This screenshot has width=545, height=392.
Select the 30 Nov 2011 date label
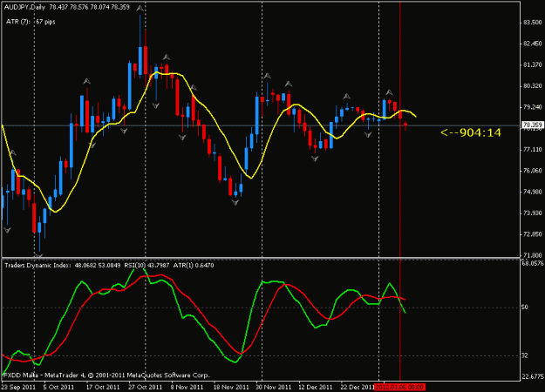(274, 387)
